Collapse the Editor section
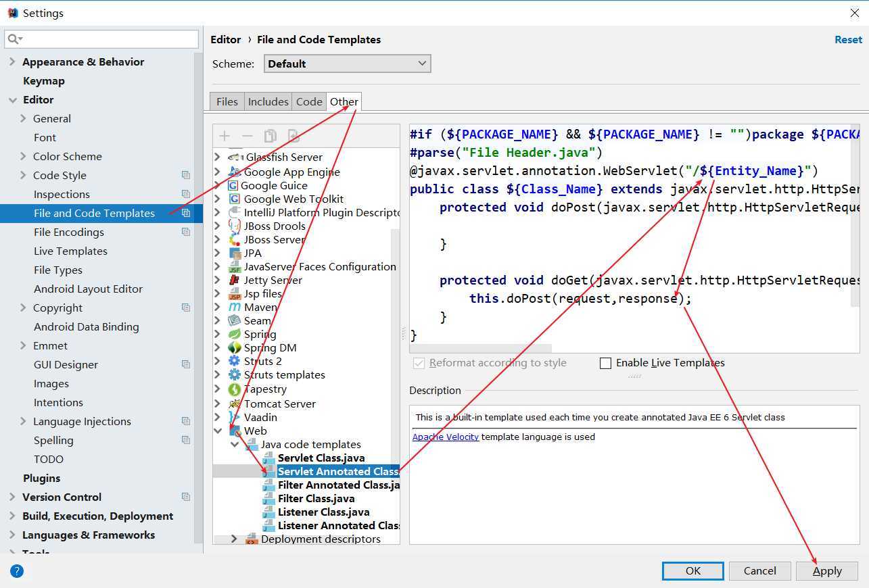 click(12, 99)
